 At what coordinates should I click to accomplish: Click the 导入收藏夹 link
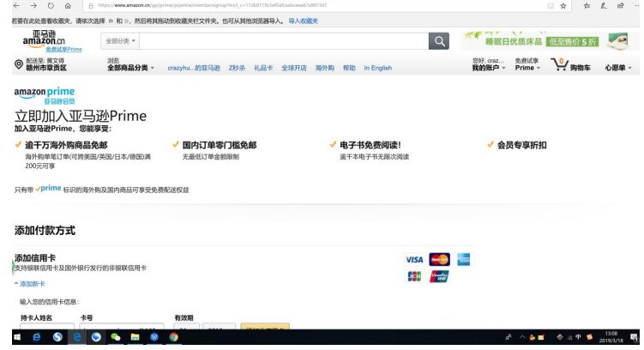pos(303,21)
